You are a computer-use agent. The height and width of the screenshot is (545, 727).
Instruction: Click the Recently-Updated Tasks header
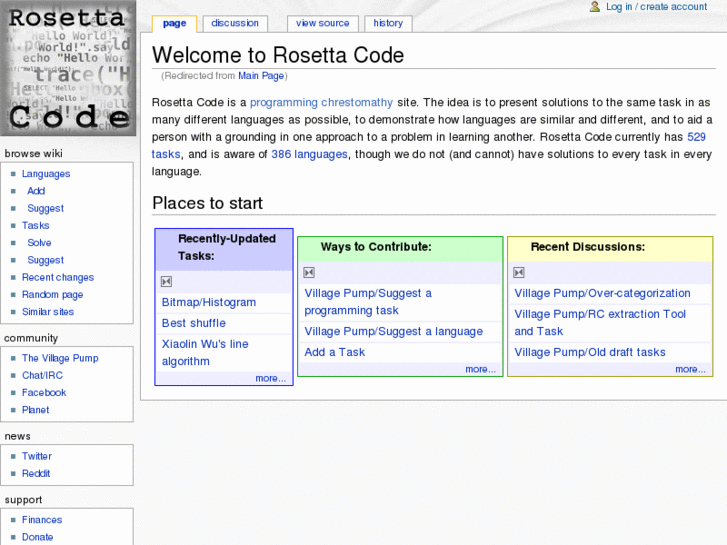point(227,247)
